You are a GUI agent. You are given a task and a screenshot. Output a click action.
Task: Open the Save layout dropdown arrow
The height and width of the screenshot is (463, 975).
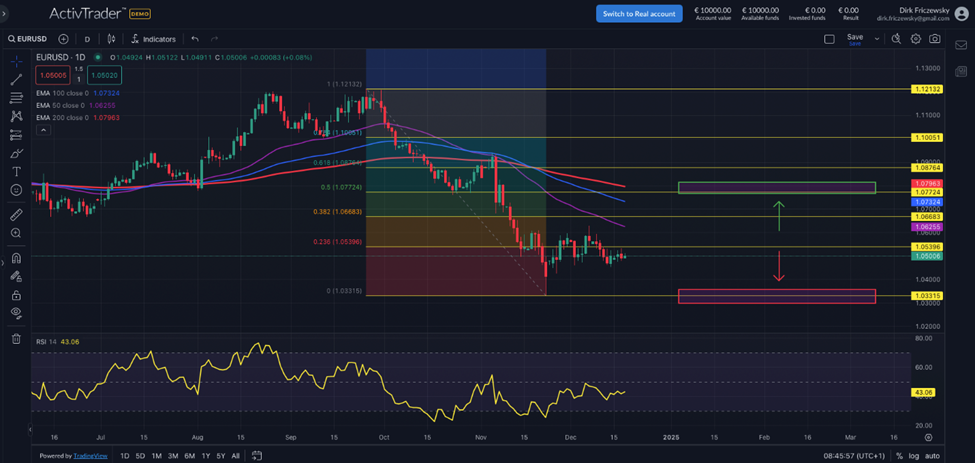tap(877, 39)
